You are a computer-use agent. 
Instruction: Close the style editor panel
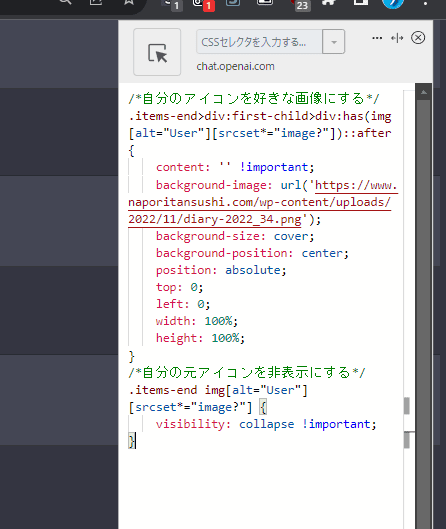point(418,37)
